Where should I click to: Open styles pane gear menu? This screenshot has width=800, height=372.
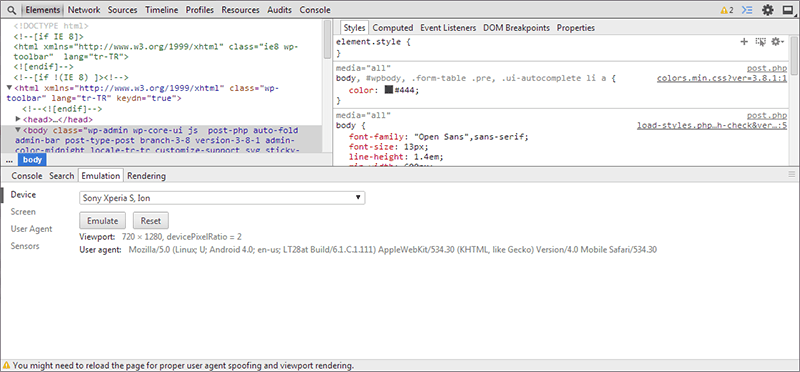click(x=778, y=42)
